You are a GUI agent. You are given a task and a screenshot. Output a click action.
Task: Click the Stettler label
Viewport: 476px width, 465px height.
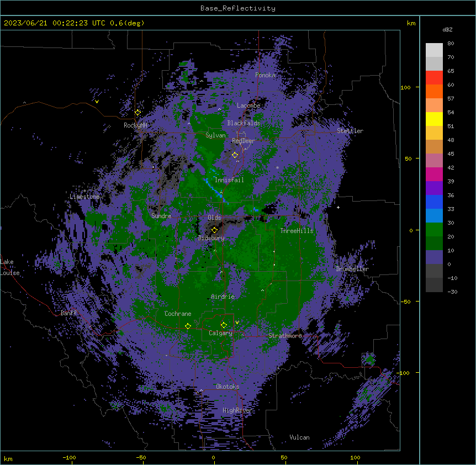[350, 131]
